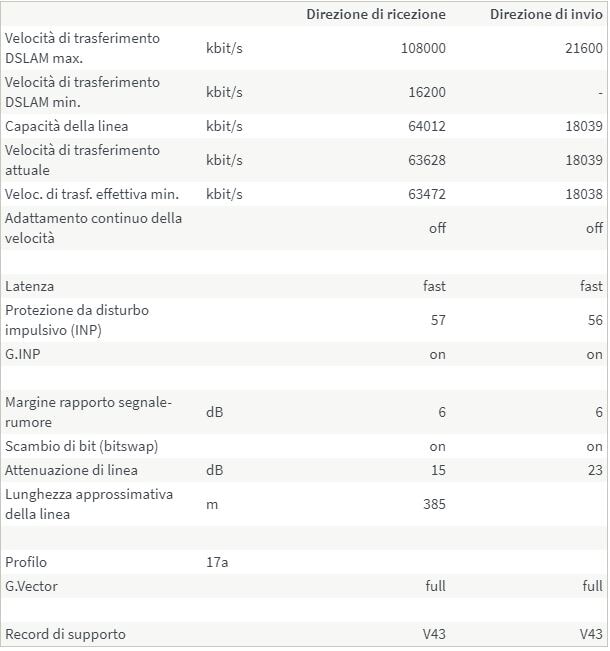Screen dimensions: 610x651
Task: Select the INP receive value 57
Action: 437,320
